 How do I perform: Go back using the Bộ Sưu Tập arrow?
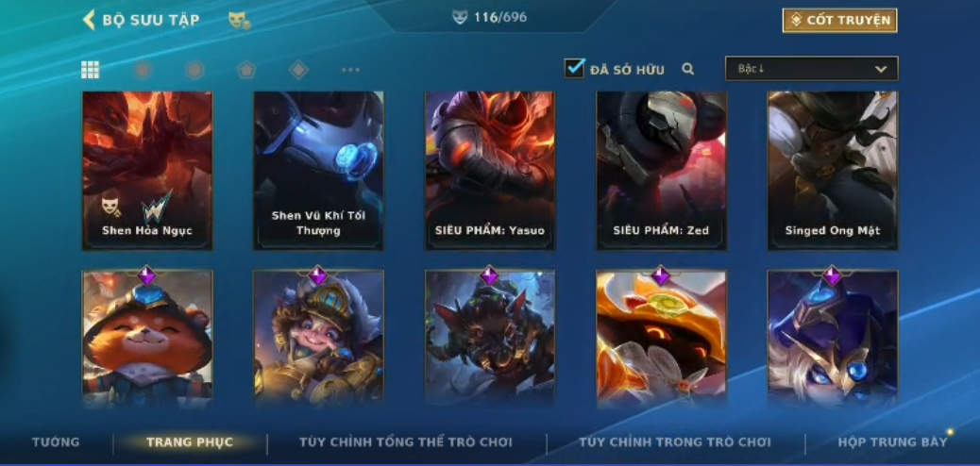(x=89, y=20)
